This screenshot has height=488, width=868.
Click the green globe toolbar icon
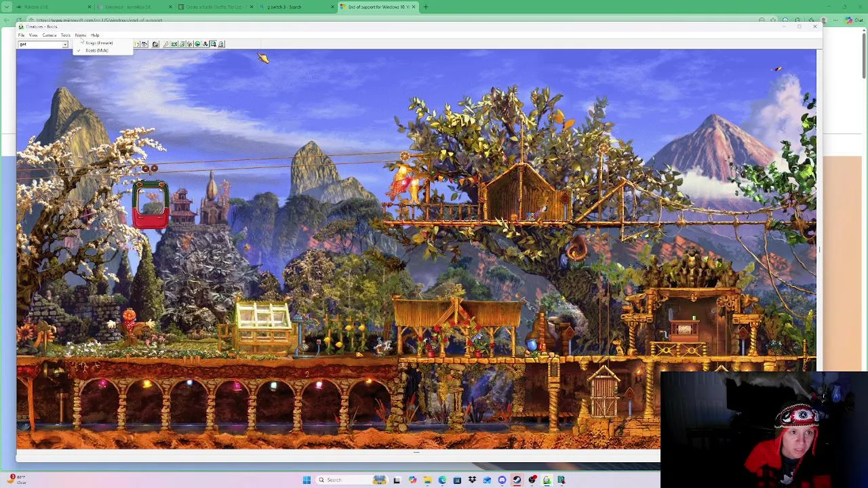(x=197, y=44)
